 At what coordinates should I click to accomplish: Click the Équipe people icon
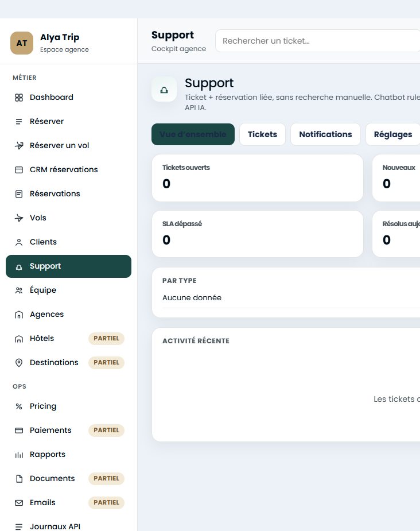pos(19,290)
